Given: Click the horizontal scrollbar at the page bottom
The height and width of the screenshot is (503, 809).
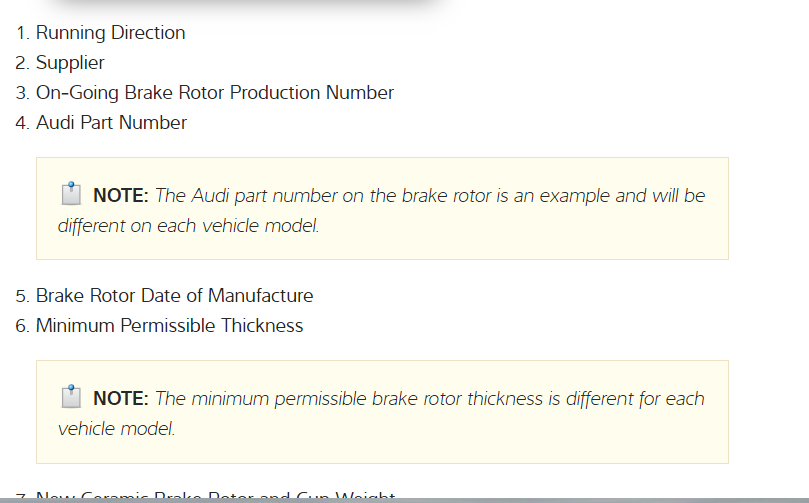Looking at the screenshot, I should click(404, 499).
